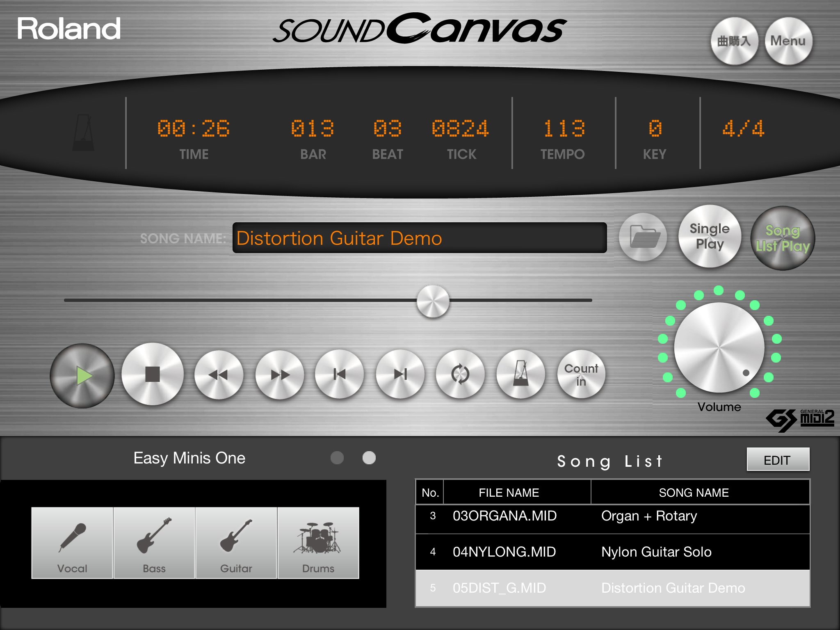Image resolution: width=840 pixels, height=630 pixels.
Task: Click the TICK readout 0824
Action: pos(461,128)
